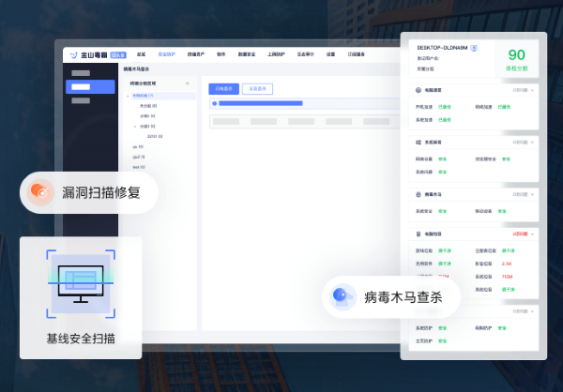Click the info icon in the blue notice bar

pyautogui.click(x=214, y=103)
